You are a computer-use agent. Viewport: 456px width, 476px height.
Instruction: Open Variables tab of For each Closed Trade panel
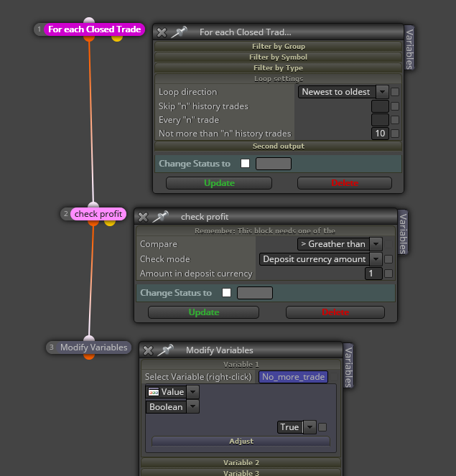coord(409,49)
